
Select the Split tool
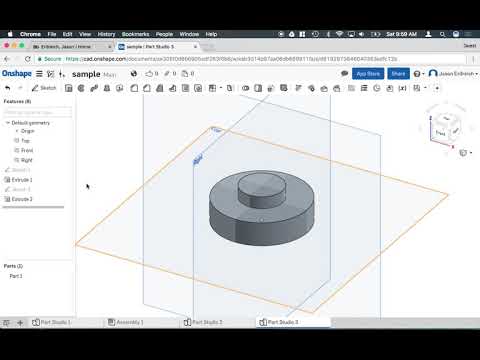click(x=258, y=88)
